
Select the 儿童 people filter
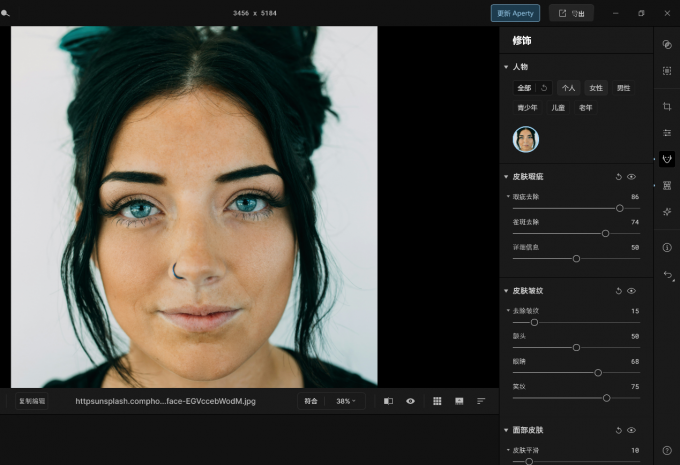pos(558,108)
